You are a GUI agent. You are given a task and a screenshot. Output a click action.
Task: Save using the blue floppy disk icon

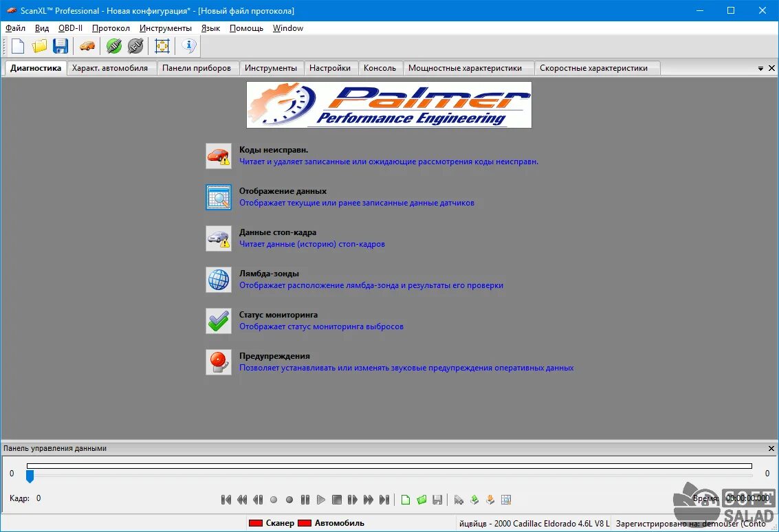tap(61, 46)
